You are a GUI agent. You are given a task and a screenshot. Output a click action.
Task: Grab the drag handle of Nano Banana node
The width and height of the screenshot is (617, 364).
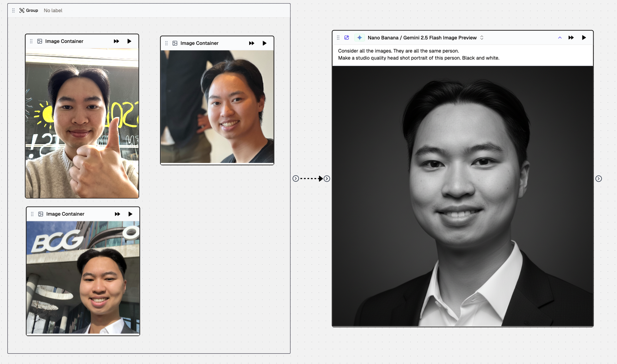338,37
